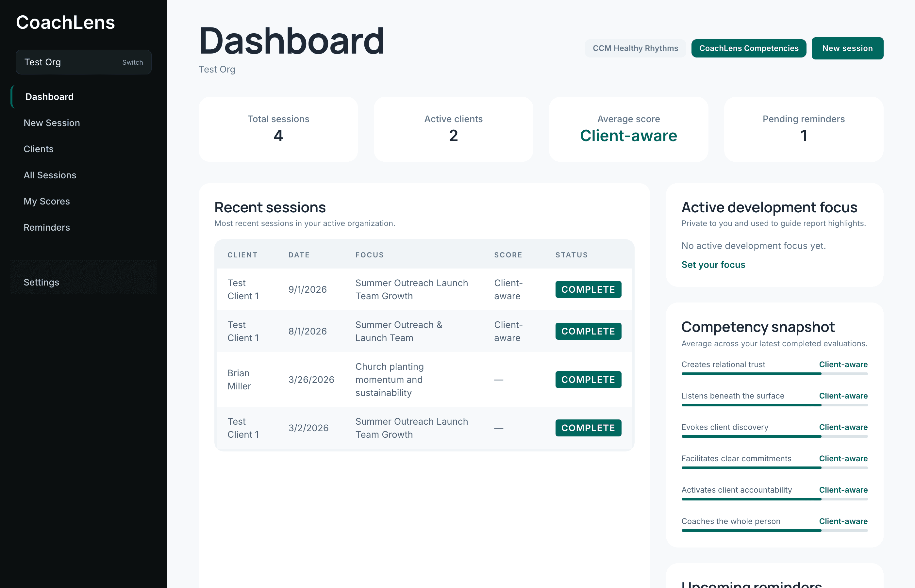Click the CoachLens logo text
This screenshot has height=588, width=915.
(x=65, y=22)
